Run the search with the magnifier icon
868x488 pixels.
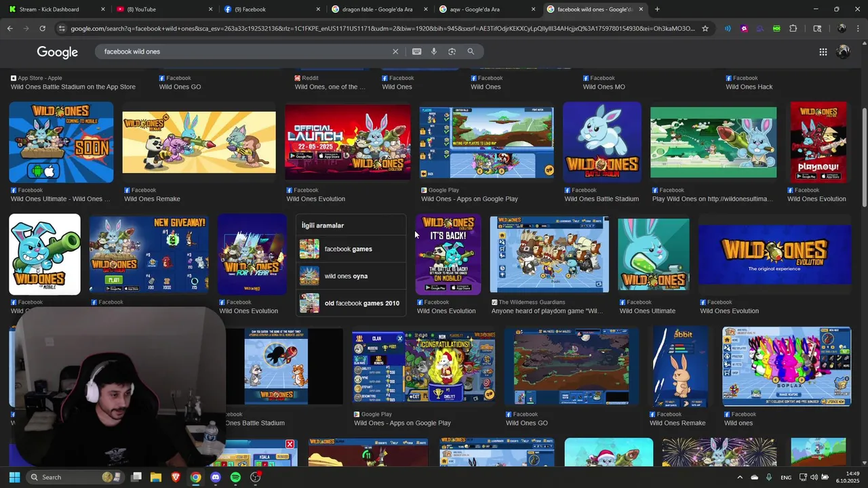tap(471, 52)
